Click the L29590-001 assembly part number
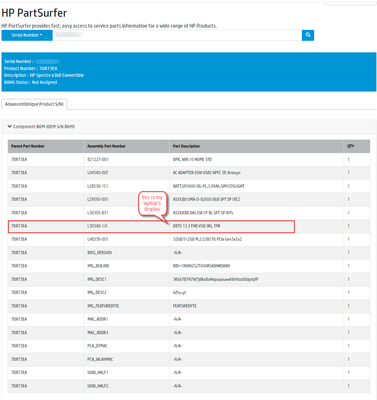Image resolution: width=377 pixels, height=400 pixels. [98, 199]
